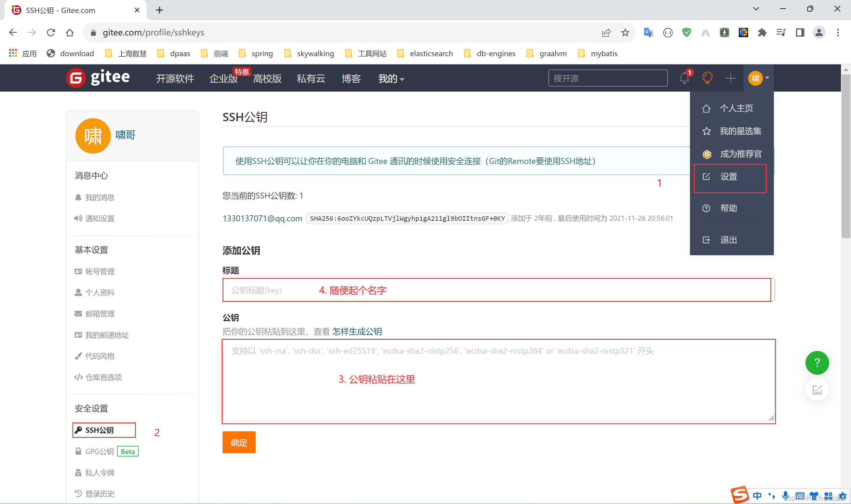The height and width of the screenshot is (504, 851).
Task: Choose 退出 in the user dropdown menu
Action: pos(729,240)
